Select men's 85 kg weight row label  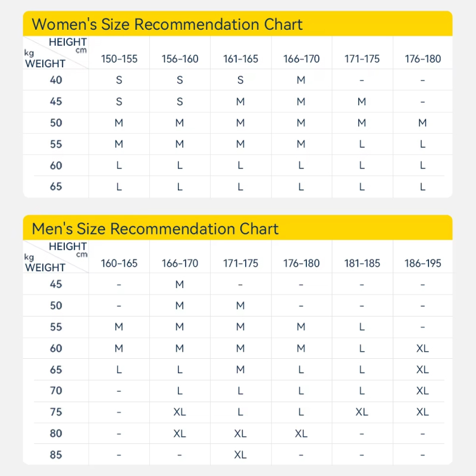(56, 455)
